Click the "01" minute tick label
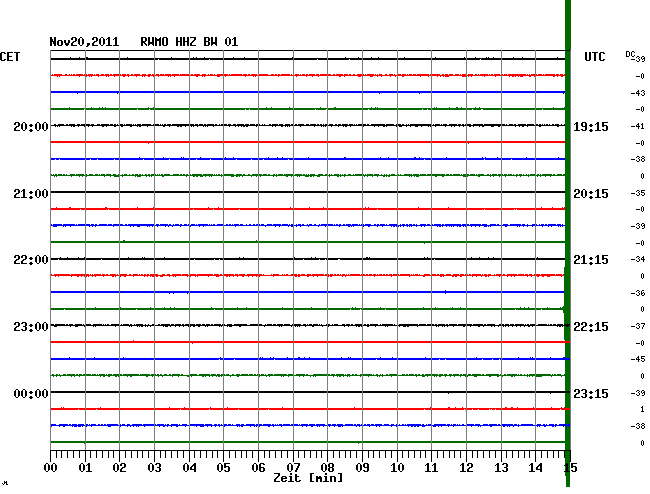This screenshot has height=494, width=650. (x=85, y=468)
